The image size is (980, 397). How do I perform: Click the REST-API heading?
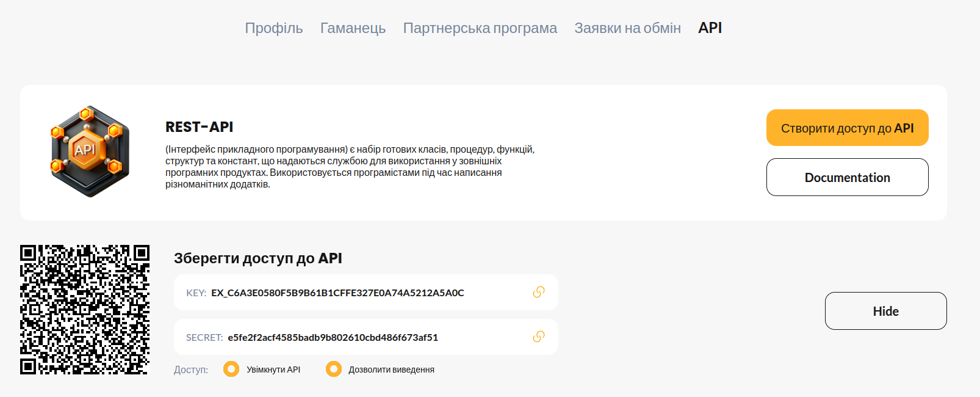click(x=199, y=127)
